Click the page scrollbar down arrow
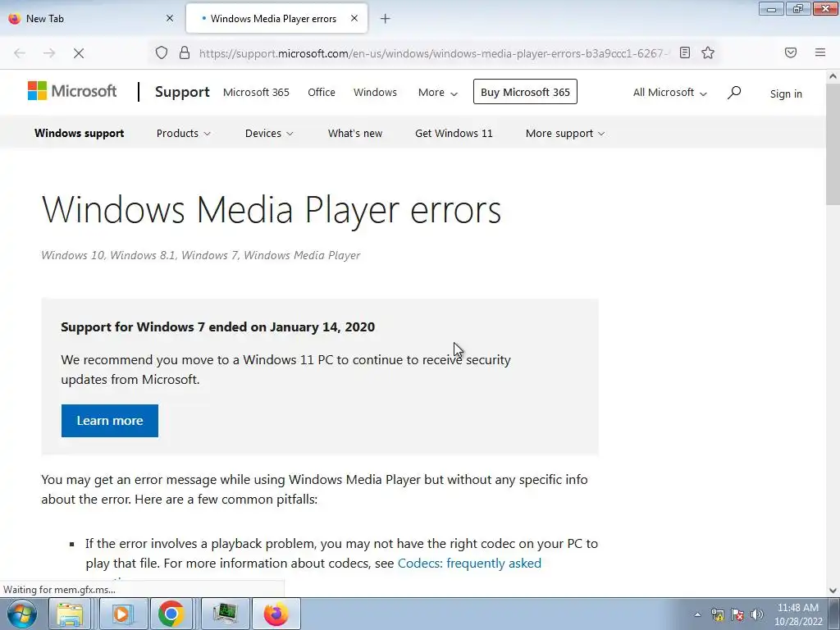Screen dimensions: 840x630 pyautogui.click(x=833, y=591)
